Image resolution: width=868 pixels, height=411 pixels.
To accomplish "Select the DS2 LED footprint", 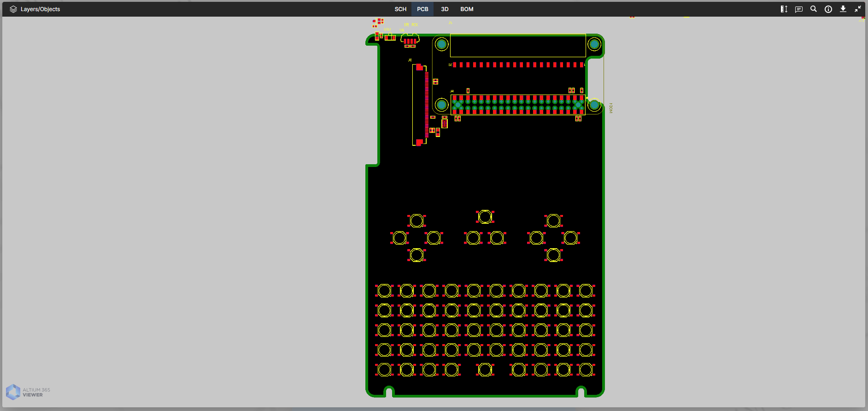I will pyautogui.click(x=390, y=37).
